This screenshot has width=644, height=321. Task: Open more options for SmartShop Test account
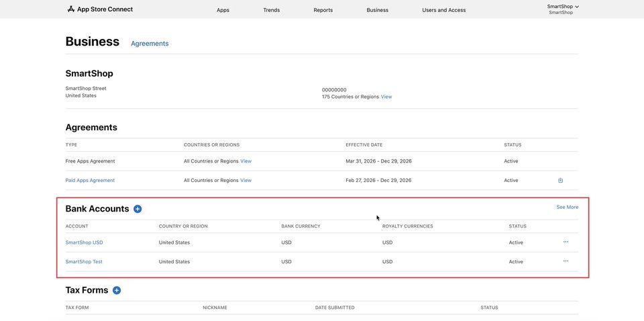[566, 261]
